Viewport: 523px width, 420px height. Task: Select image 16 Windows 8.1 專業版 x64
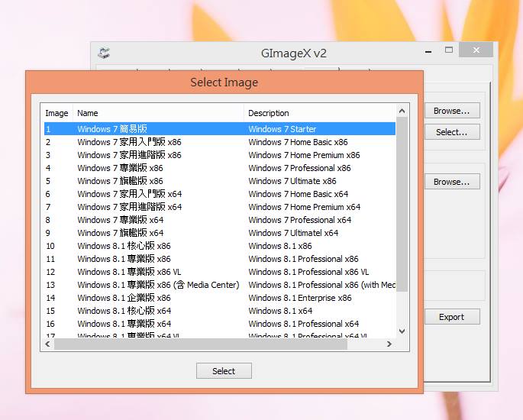point(220,325)
